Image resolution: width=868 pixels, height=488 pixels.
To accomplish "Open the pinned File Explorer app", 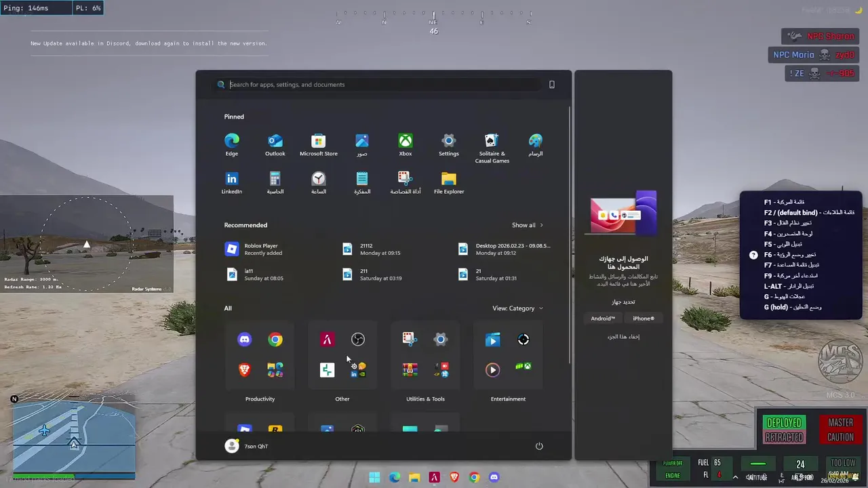I will [x=448, y=183].
